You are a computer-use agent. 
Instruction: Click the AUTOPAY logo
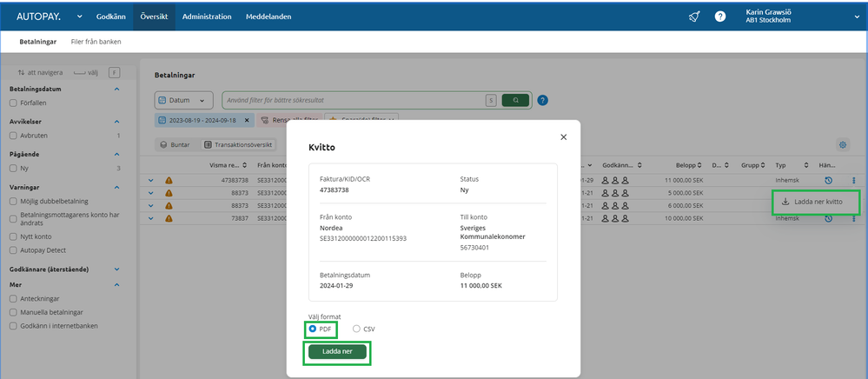[39, 17]
